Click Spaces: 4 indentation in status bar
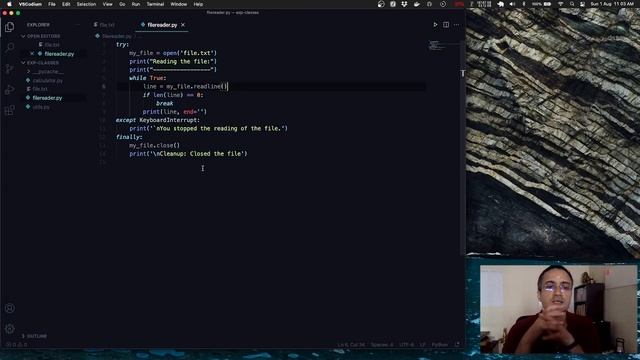Viewport: 640px width, 360px height. coord(382,344)
